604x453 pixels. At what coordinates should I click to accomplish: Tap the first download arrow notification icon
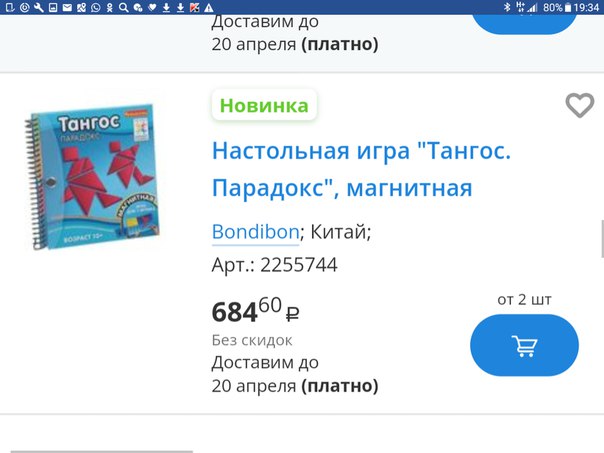click(166, 7)
